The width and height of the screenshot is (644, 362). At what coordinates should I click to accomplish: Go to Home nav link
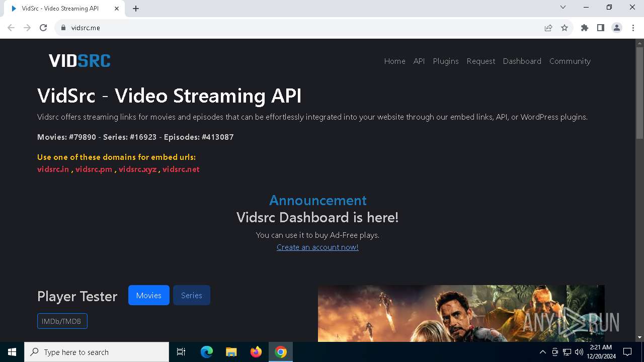[394, 61]
